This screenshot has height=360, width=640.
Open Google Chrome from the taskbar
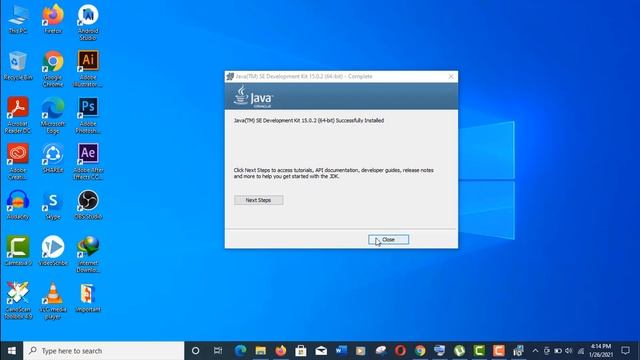coord(420,351)
